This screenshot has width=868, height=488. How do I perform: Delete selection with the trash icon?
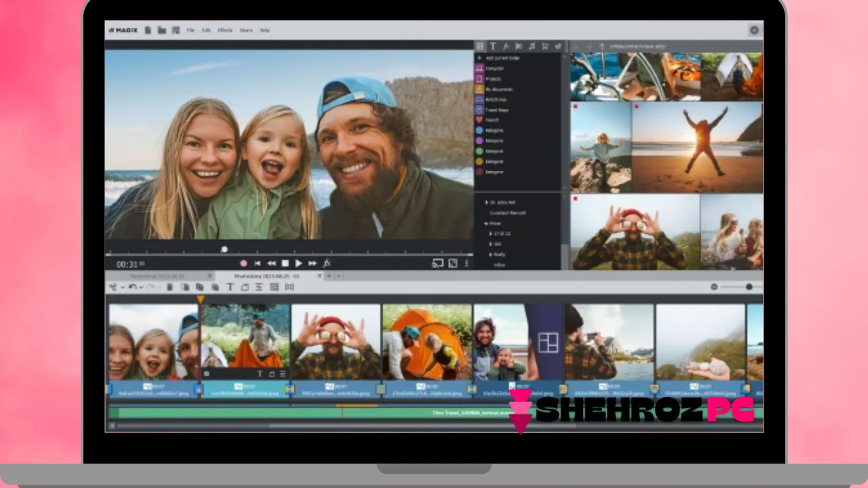[170, 287]
